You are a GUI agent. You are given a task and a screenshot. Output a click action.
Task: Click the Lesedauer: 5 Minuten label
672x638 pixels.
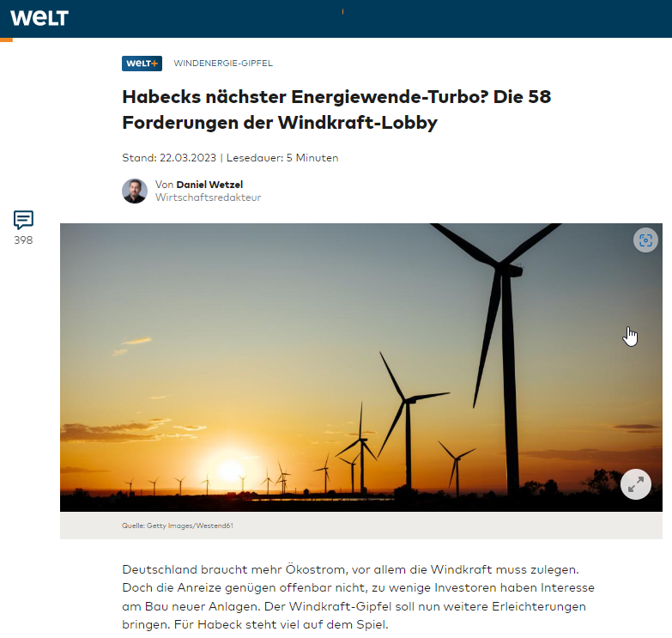tap(282, 158)
